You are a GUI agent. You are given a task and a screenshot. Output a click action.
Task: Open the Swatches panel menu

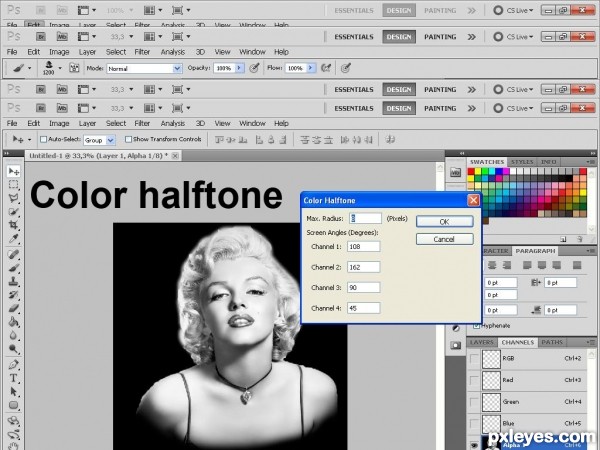click(x=590, y=162)
